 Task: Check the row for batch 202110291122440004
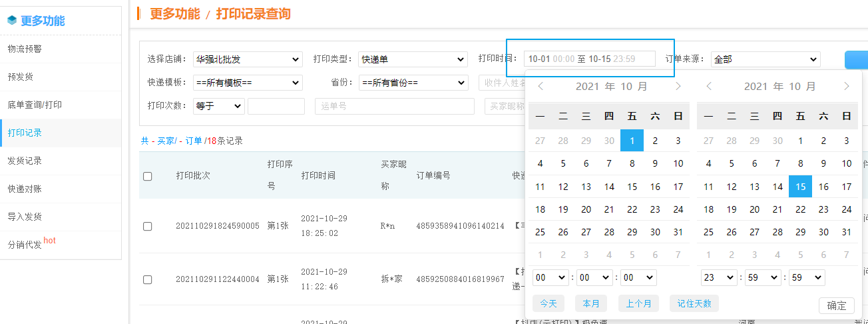click(x=148, y=280)
